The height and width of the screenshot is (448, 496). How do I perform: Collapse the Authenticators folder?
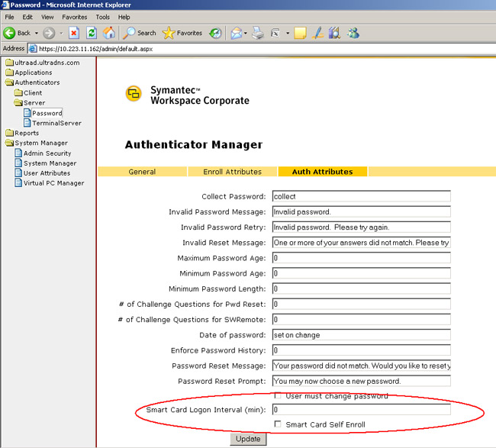(x=10, y=82)
